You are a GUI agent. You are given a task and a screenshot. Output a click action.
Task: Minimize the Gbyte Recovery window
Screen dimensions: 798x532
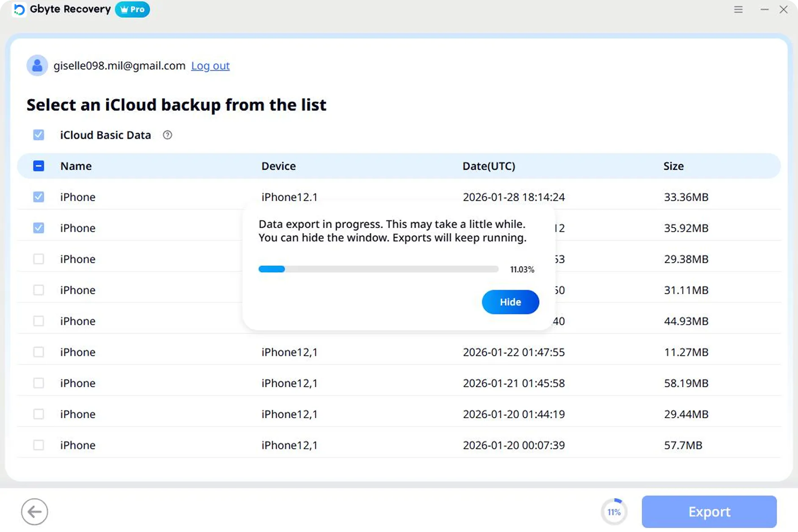click(764, 9)
